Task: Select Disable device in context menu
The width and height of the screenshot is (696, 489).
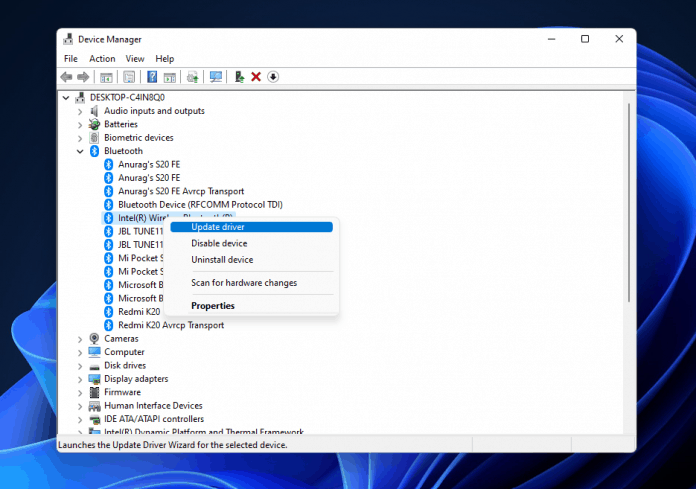Action: pos(219,243)
